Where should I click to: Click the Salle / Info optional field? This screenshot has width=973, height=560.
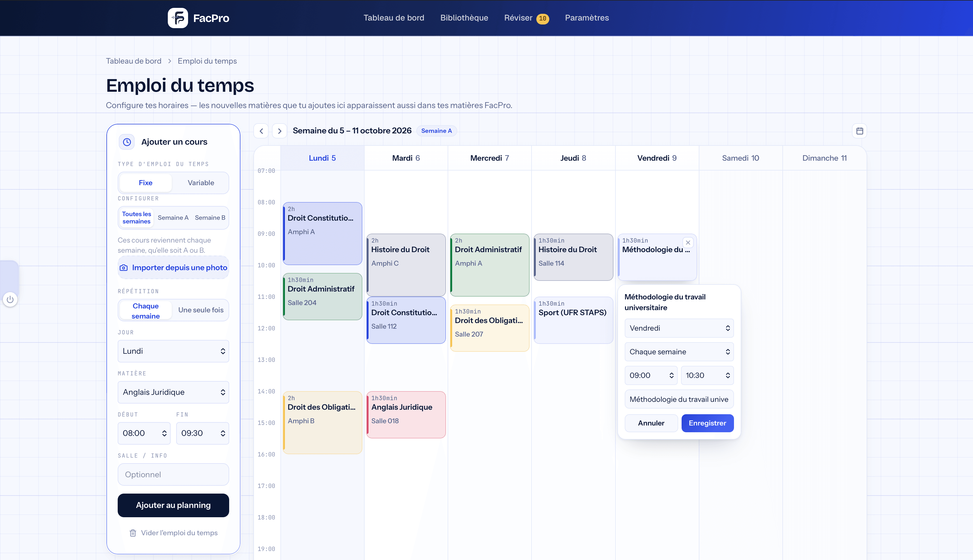[x=173, y=474]
